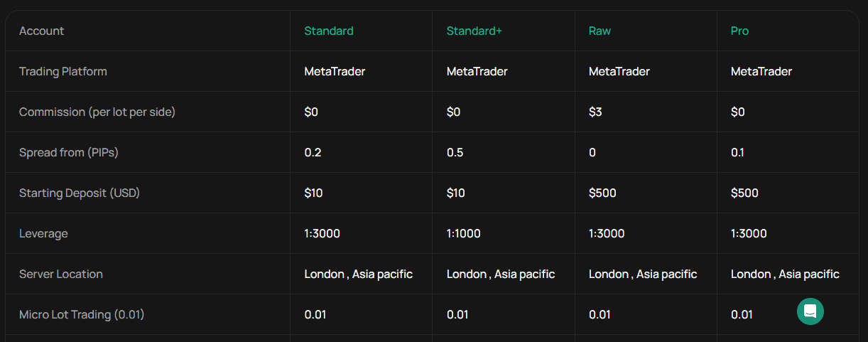The image size is (868, 342).
Task: Click the 1:3000 leverage for Raw
Action: (x=607, y=233)
